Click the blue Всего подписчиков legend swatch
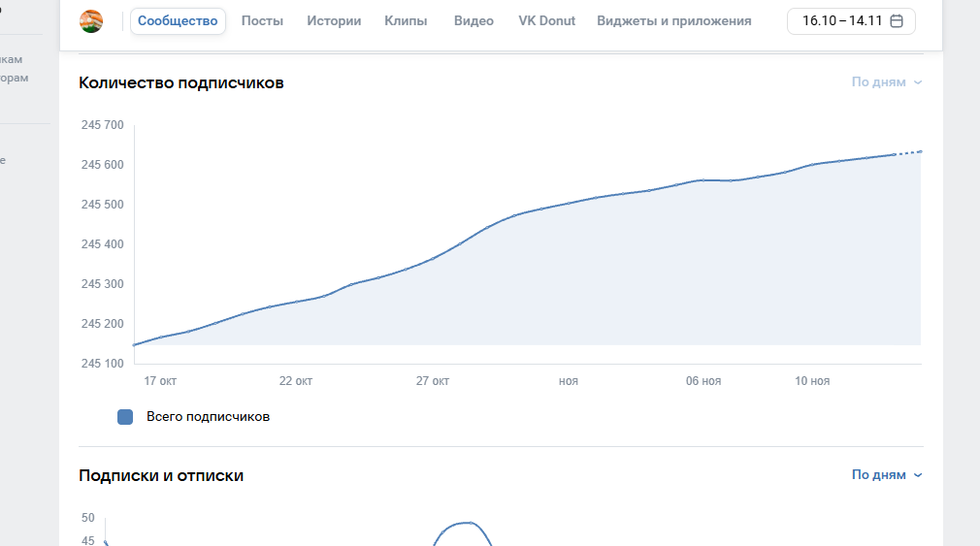The height and width of the screenshot is (546, 980). coord(125,417)
